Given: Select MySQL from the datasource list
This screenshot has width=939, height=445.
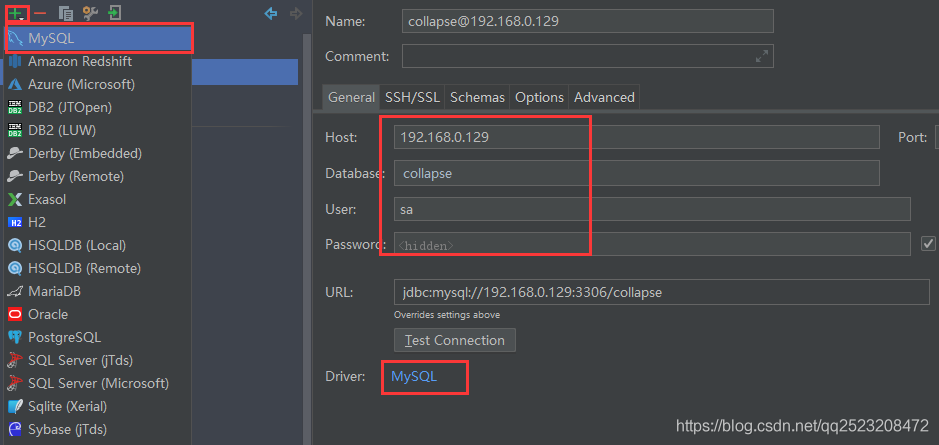Looking at the screenshot, I should tap(99, 38).
